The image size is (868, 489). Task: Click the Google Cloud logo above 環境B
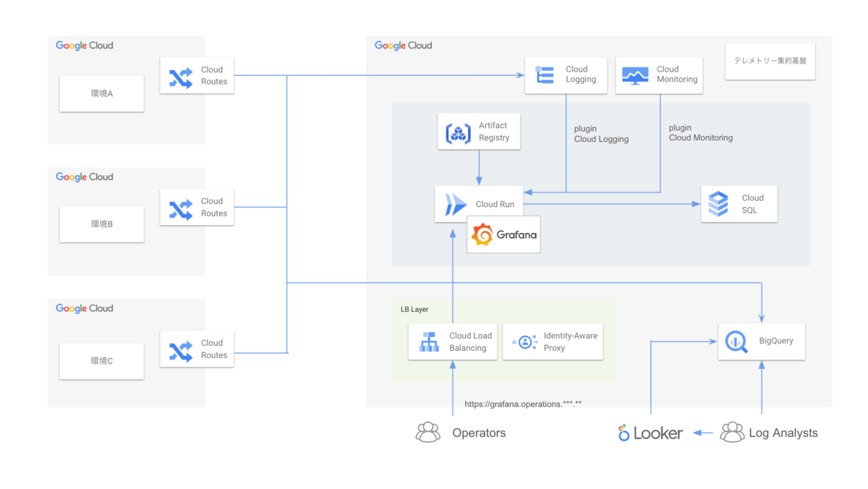pyautogui.click(x=85, y=177)
